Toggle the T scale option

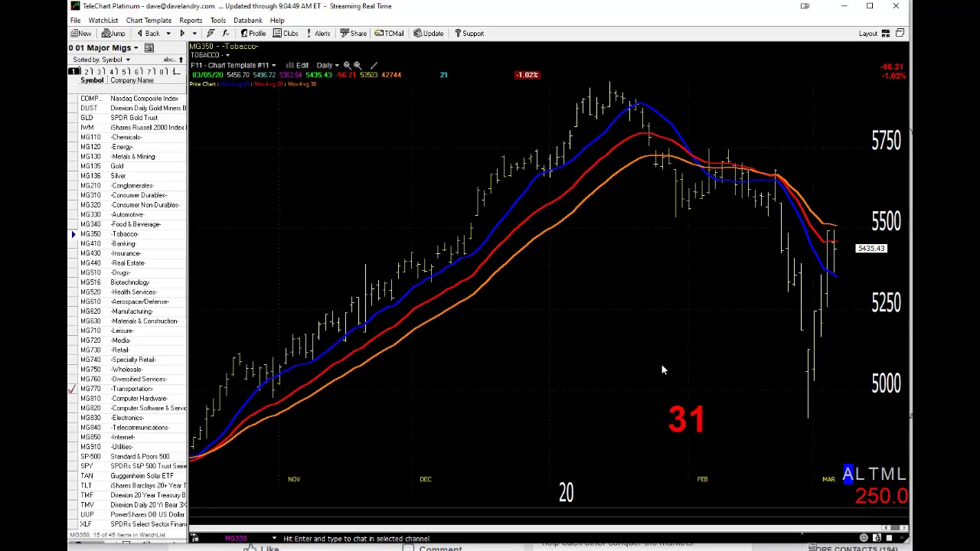coord(874,474)
